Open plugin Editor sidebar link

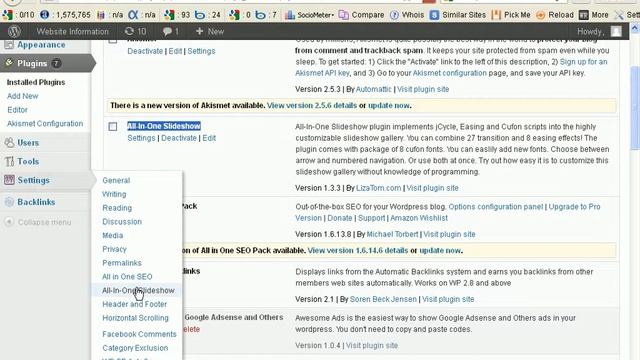(x=17, y=110)
